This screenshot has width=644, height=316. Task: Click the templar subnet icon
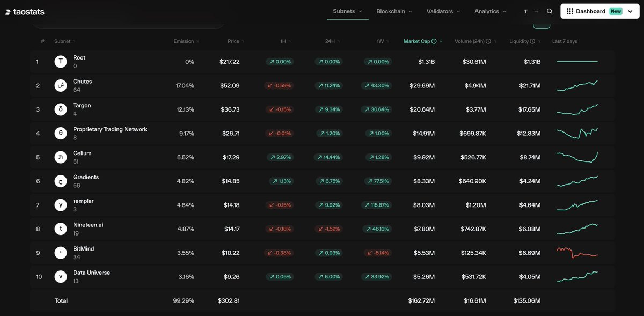61,205
